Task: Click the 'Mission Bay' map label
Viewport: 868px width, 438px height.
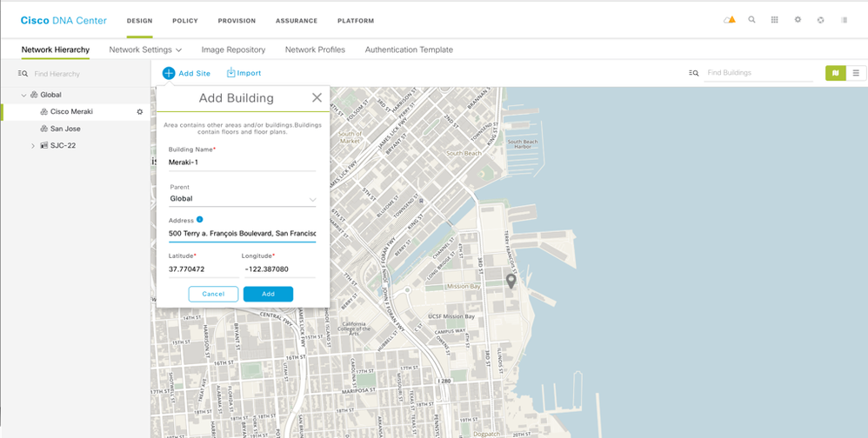Action: (464, 287)
